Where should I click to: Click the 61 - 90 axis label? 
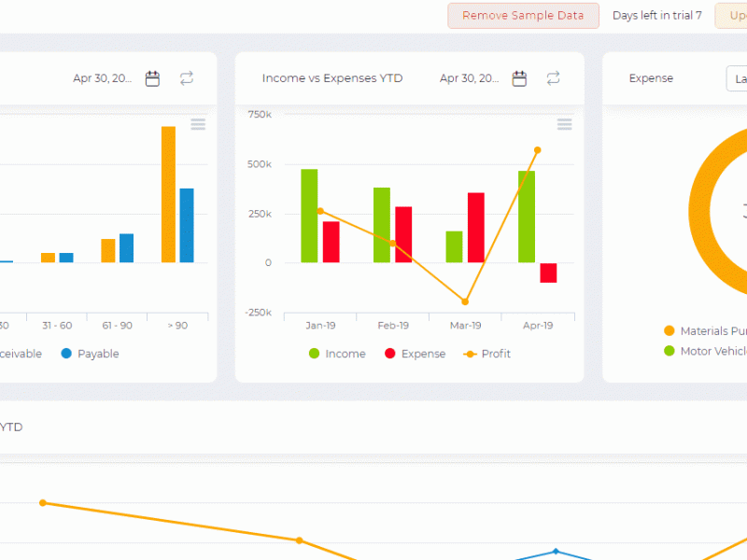click(x=118, y=325)
